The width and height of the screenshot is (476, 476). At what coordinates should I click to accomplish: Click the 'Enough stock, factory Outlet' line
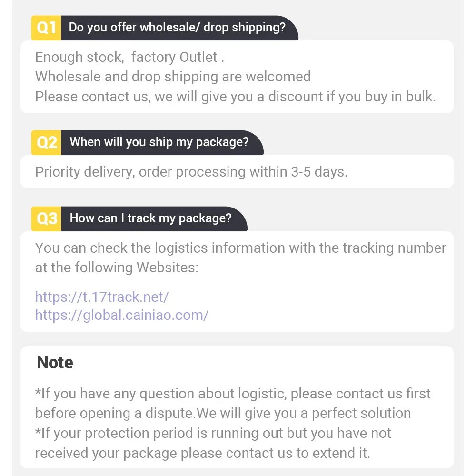point(129,57)
